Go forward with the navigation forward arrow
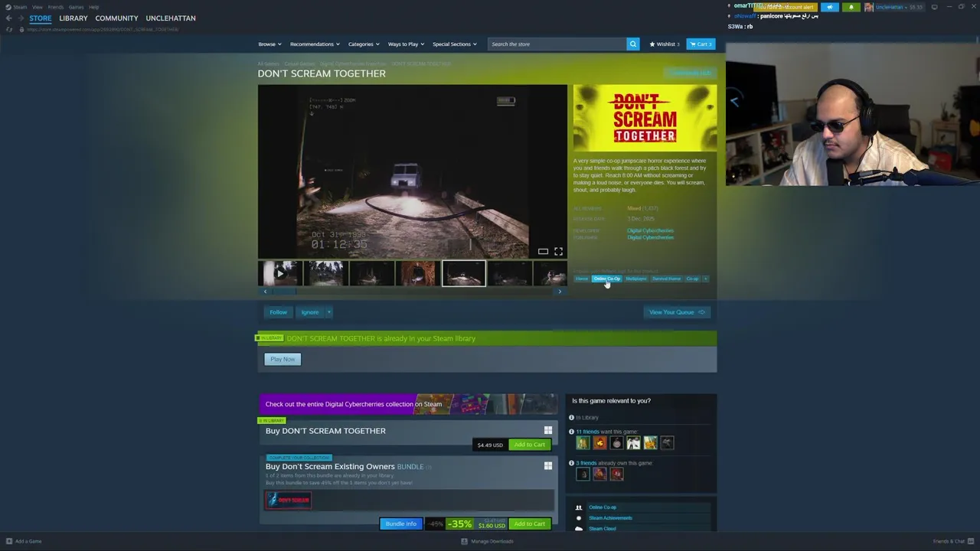The width and height of the screenshot is (980, 551). tap(21, 18)
